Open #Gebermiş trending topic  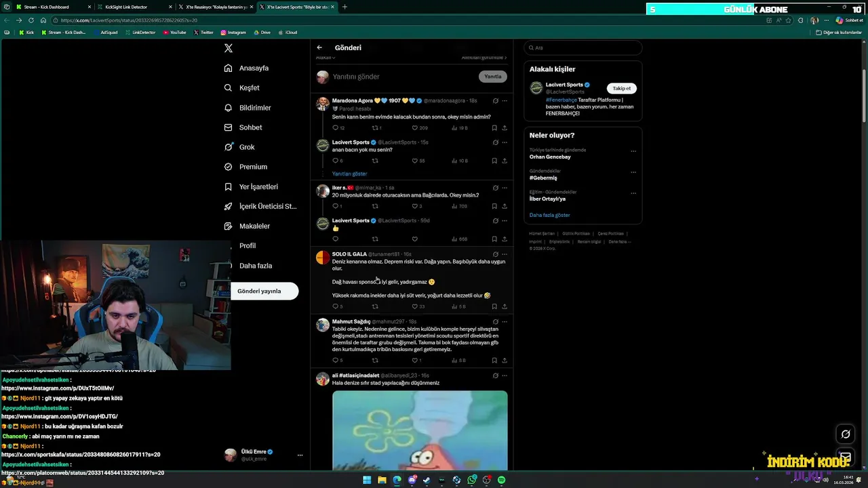pos(543,178)
